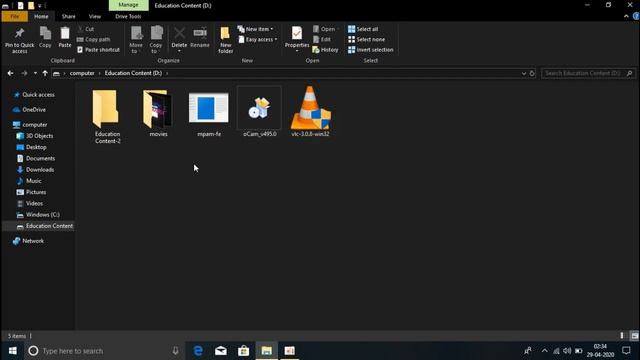Click the Search Education Content field

[x=588, y=73]
